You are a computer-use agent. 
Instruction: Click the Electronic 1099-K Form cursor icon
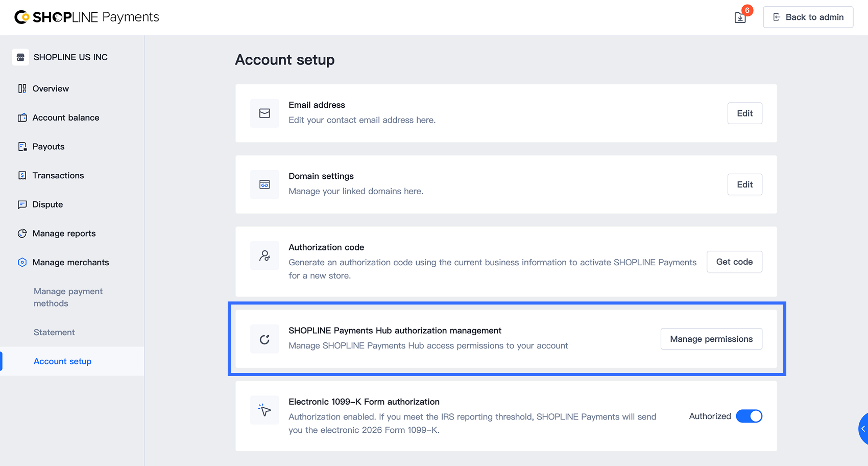[264, 410]
